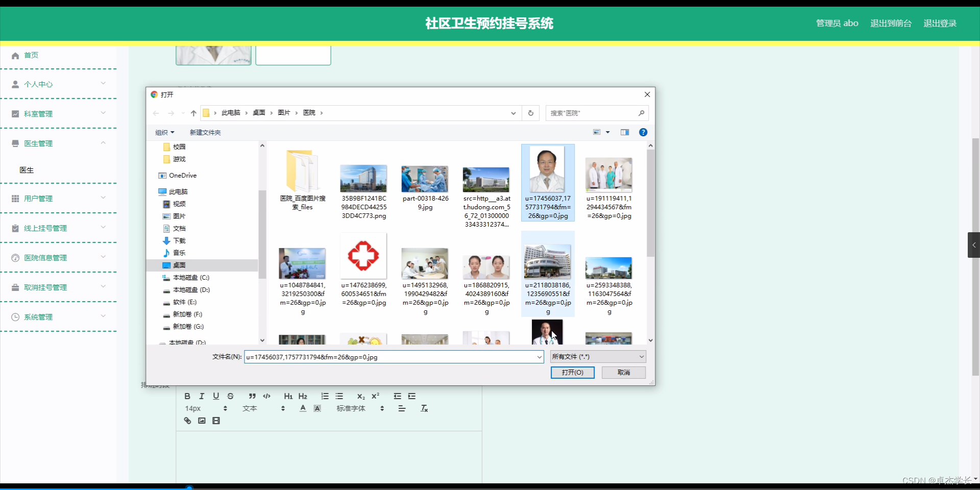Click the refresh icon in the file dialog
The image size is (980, 490).
coord(531,113)
